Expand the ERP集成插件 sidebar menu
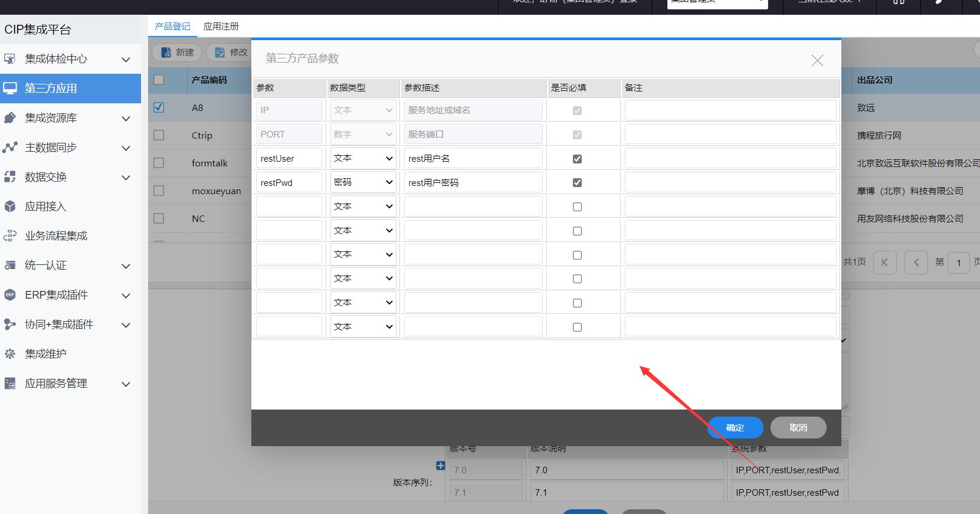Screen dimensions: 980x514 point(126,295)
